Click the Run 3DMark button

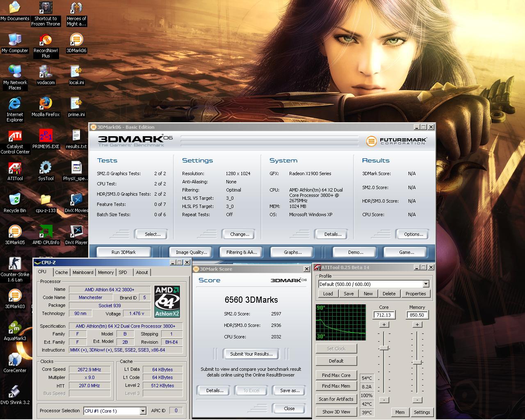[123, 252]
